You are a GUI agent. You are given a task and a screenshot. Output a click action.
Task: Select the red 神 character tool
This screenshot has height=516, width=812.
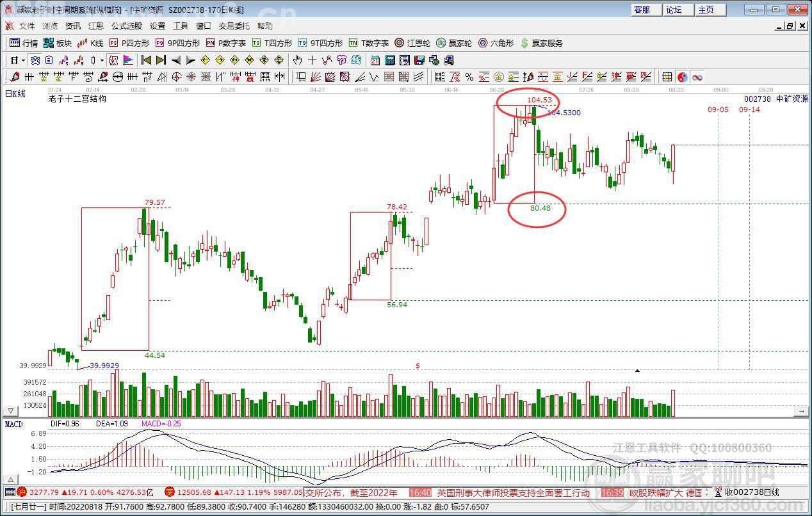237,77
